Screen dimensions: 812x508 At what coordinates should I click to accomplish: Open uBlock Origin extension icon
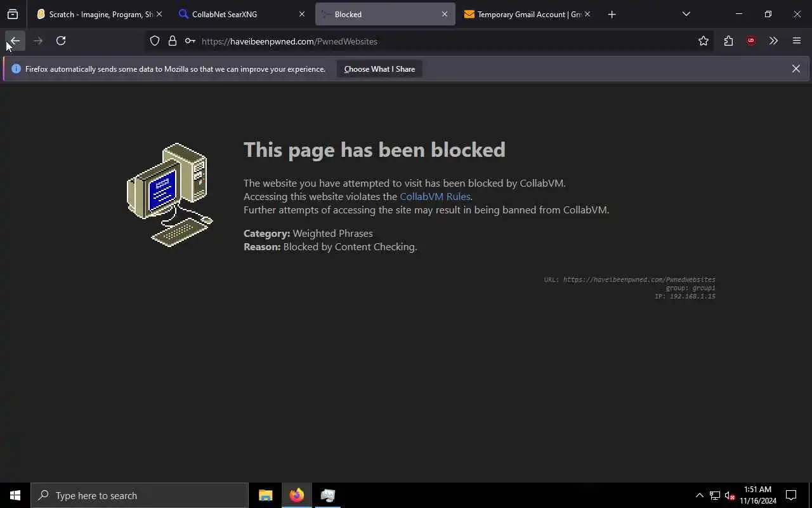click(751, 41)
